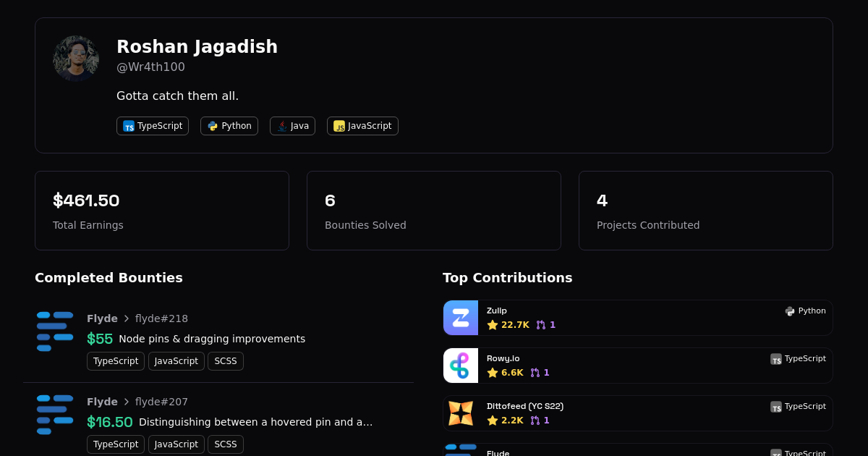The image size is (868, 456).
Task: Click the @Wr4th100 username
Action: coord(150,67)
